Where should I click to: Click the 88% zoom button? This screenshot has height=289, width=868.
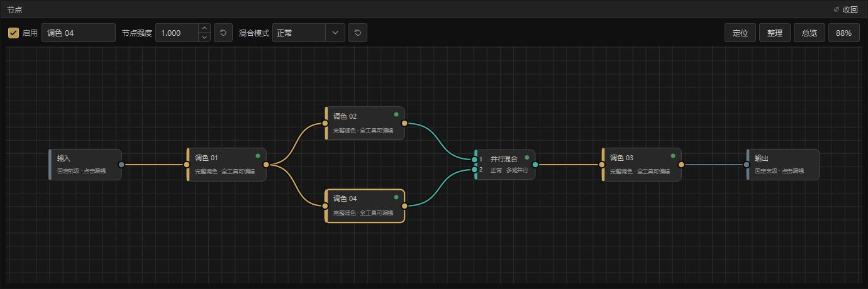coord(844,33)
